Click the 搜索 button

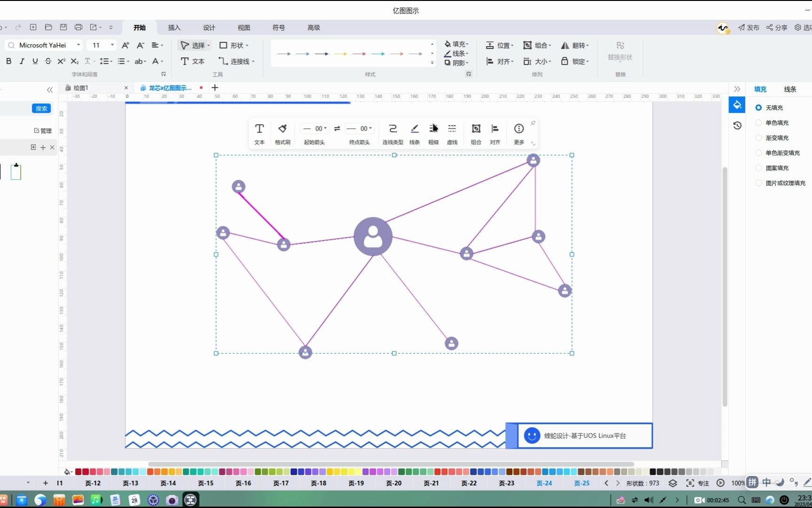tap(41, 109)
